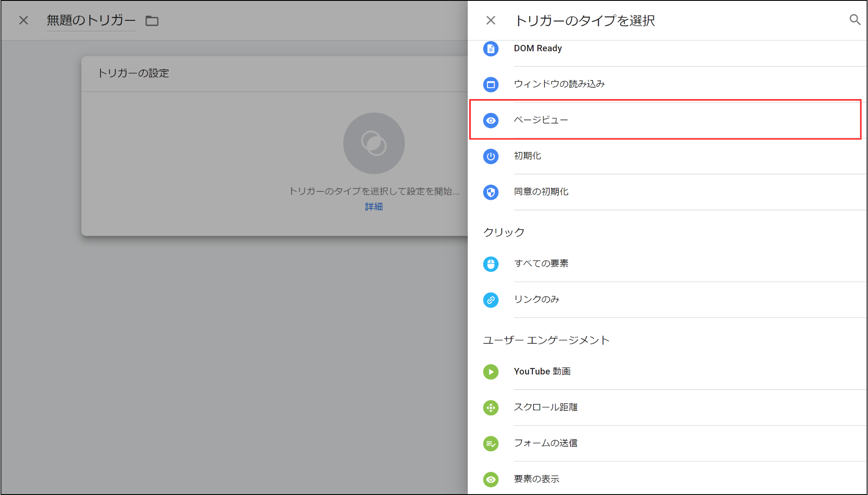The height and width of the screenshot is (495, 868).
Task: Open the 詳細 link
Action: [374, 207]
